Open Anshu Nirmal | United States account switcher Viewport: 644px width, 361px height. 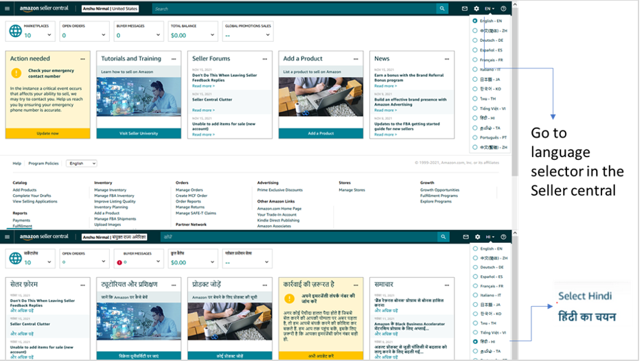(110, 8)
